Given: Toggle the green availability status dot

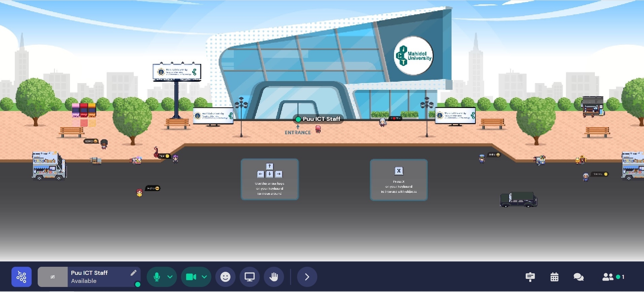Looking at the screenshot, I should 138,285.
